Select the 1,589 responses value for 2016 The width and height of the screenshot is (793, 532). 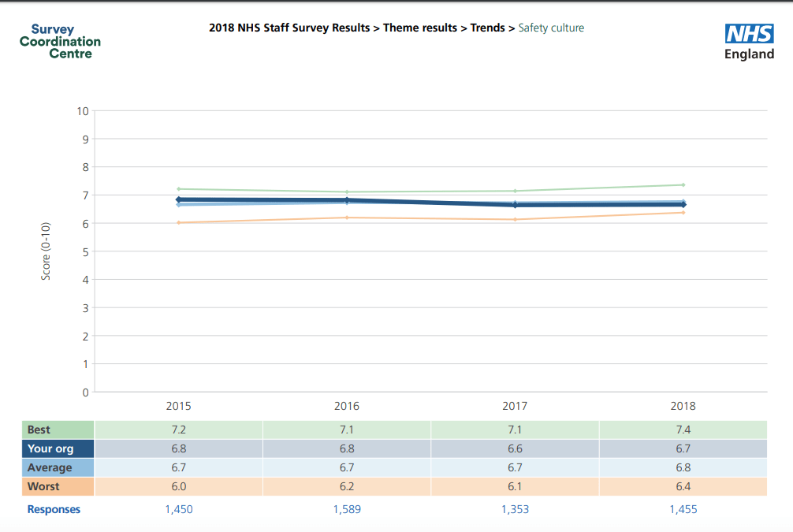347,509
